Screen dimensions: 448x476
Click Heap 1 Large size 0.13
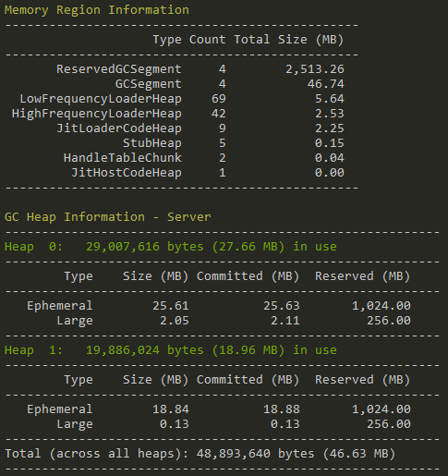pyautogui.click(x=175, y=424)
